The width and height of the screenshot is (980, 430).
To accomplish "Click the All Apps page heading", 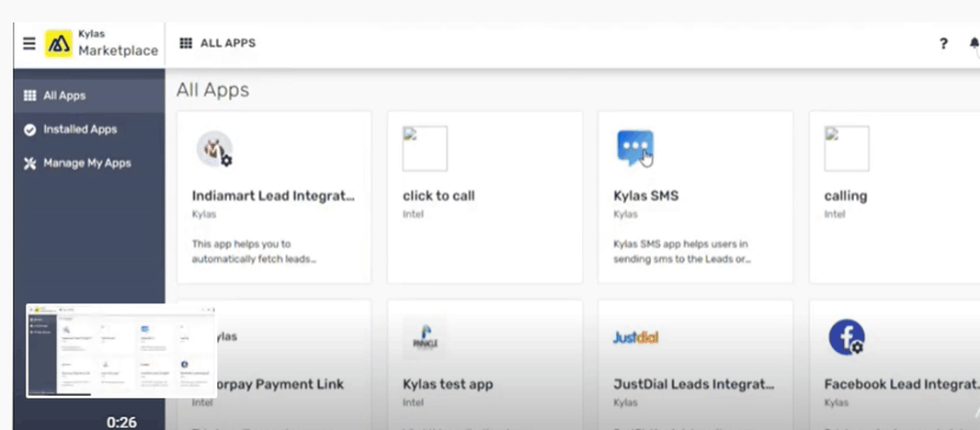I will tap(212, 90).
